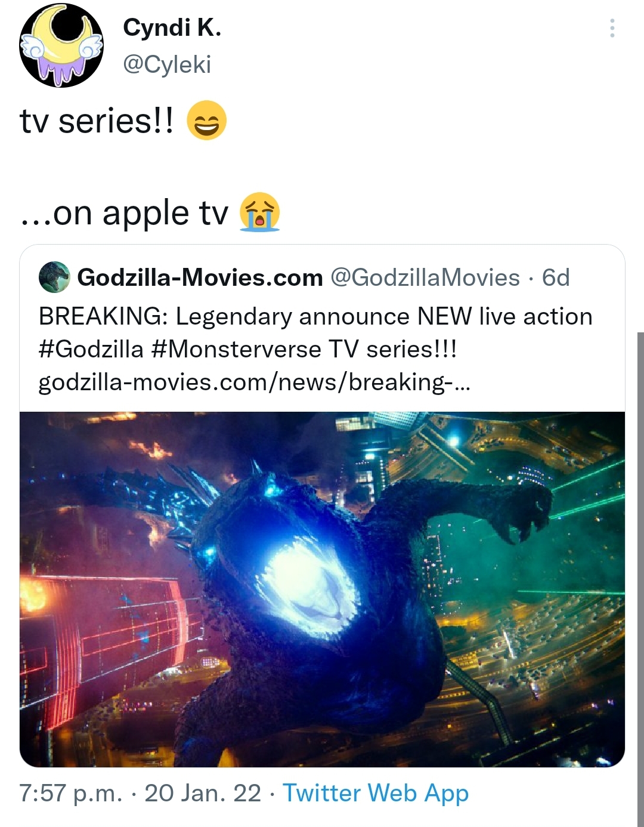Click the loudly crying emoji
Screen dimensions: 644x827
point(259,212)
